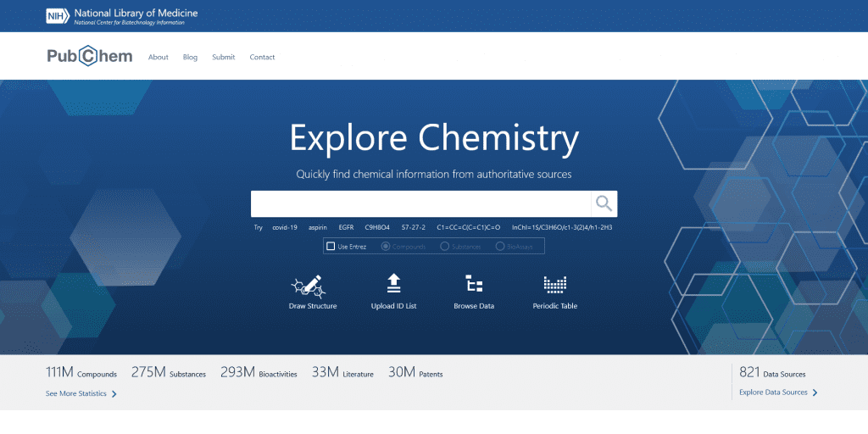Open the Browse Data icon
The image size is (868, 434).
pyautogui.click(x=474, y=283)
